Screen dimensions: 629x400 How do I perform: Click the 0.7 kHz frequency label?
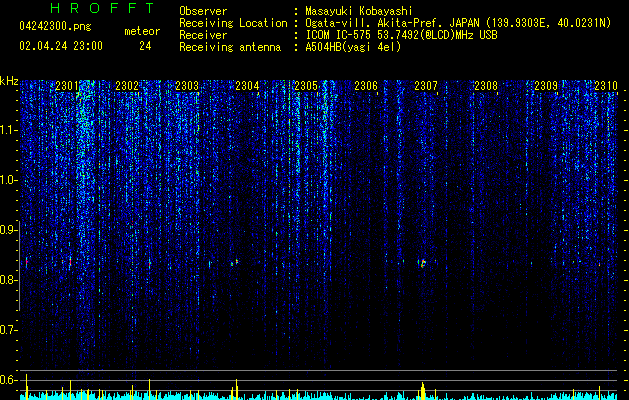[x=9, y=330]
